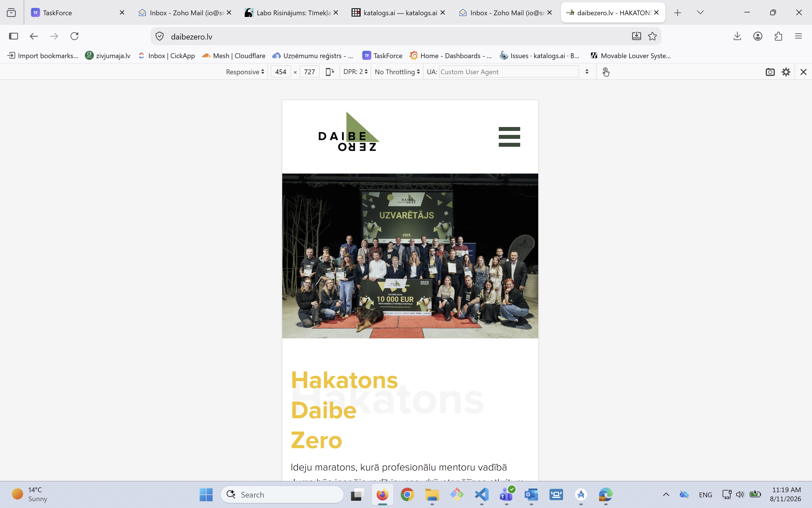This screenshot has height=508, width=812.
Task: Open the hamburger menu on the Daibe Zero page
Action: click(509, 137)
